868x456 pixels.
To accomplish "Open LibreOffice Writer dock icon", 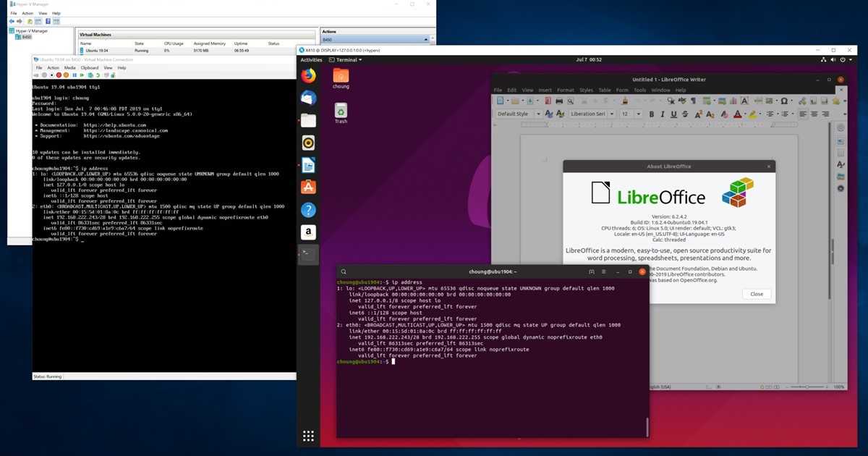I will coord(308,165).
